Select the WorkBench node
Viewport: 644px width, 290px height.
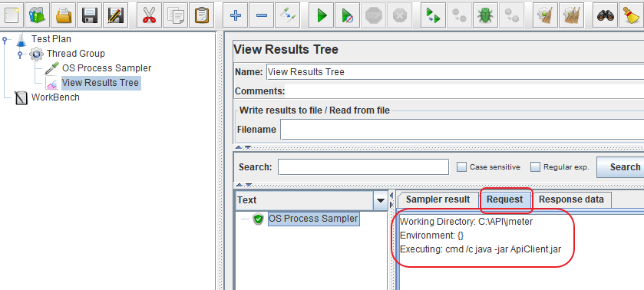55,97
